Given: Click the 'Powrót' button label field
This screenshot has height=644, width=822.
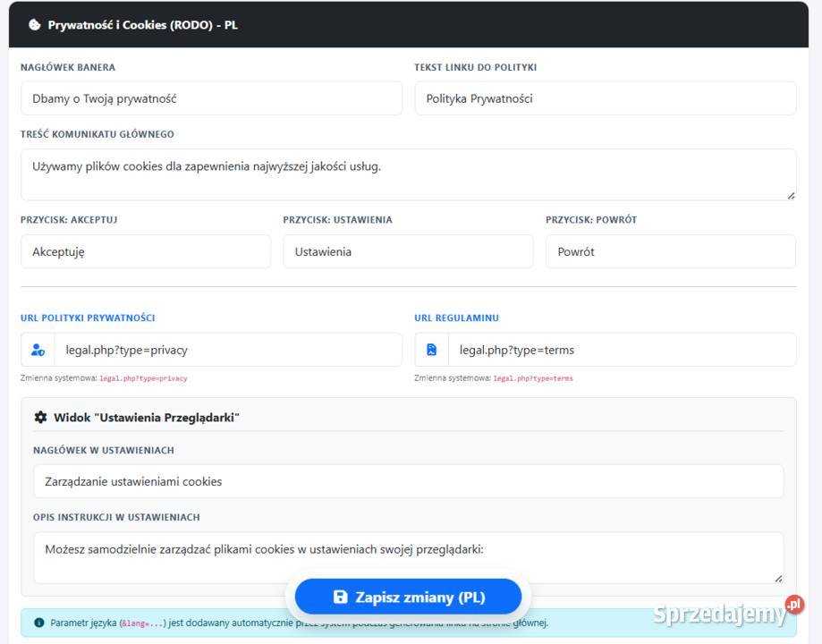Looking at the screenshot, I should coord(670,251).
